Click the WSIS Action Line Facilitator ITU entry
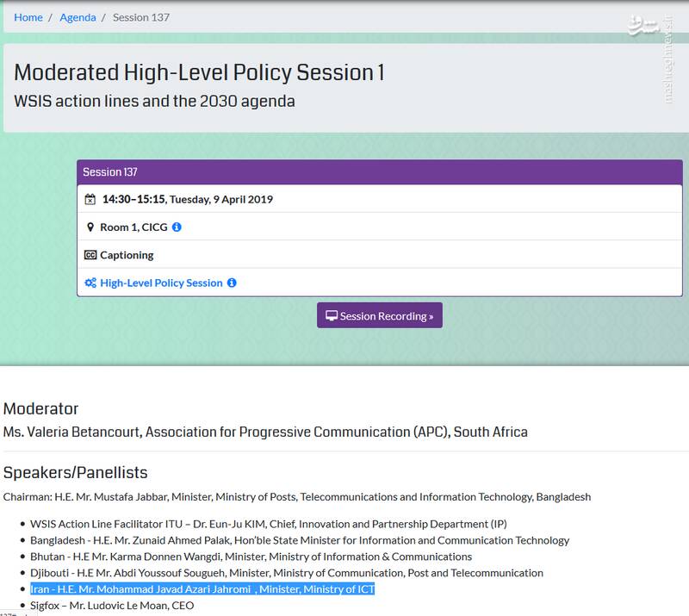 269,524
